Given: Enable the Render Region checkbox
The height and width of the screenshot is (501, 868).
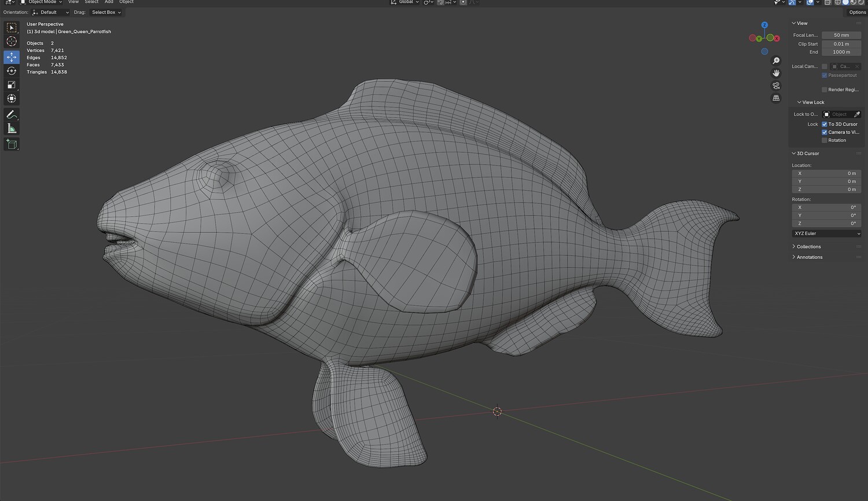Looking at the screenshot, I should click(x=825, y=90).
